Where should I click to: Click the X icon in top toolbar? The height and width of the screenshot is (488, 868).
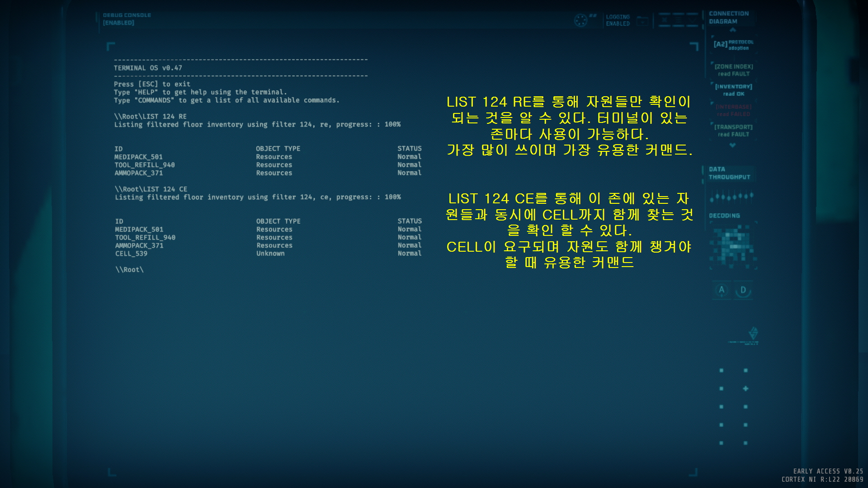pos(664,20)
